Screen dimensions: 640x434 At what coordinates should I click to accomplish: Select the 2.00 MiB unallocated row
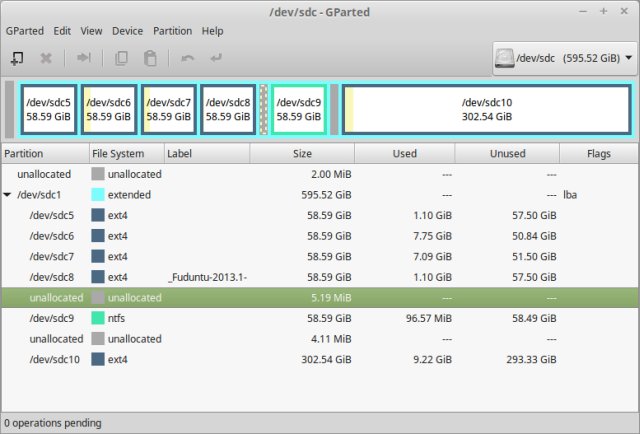click(x=320, y=174)
